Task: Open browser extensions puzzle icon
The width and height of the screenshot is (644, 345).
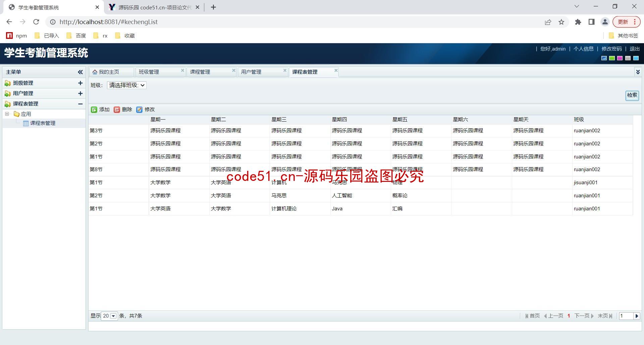Action: click(x=578, y=22)
